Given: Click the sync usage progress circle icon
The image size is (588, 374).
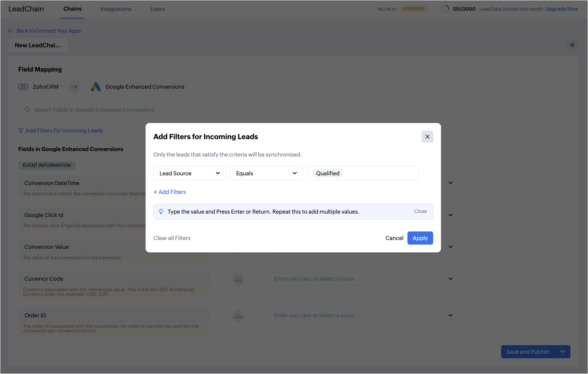Looking at the screenshot, I should coord(445,9).
